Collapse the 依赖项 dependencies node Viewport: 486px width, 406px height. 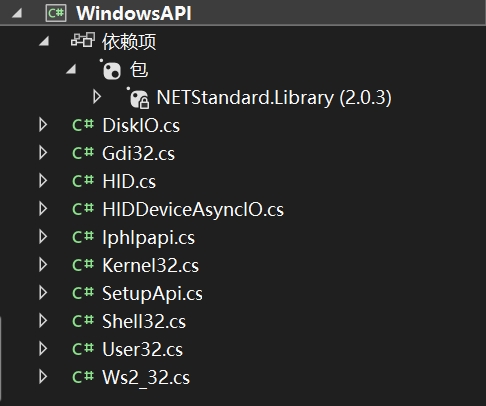tap(44, 41)
